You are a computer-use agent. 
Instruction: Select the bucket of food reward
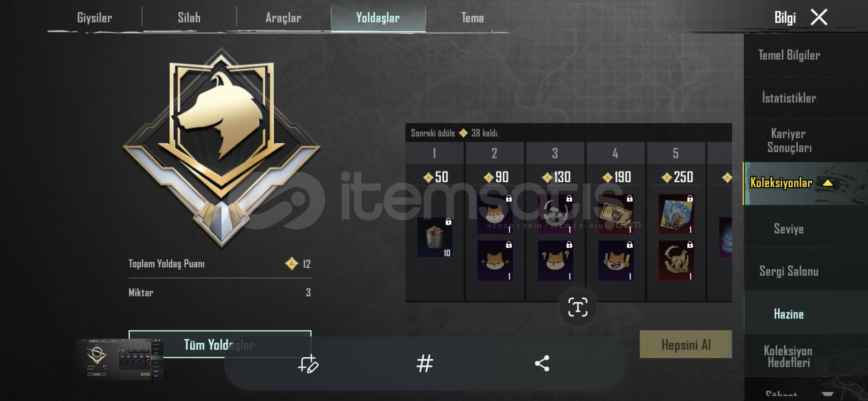coord(435,238)
